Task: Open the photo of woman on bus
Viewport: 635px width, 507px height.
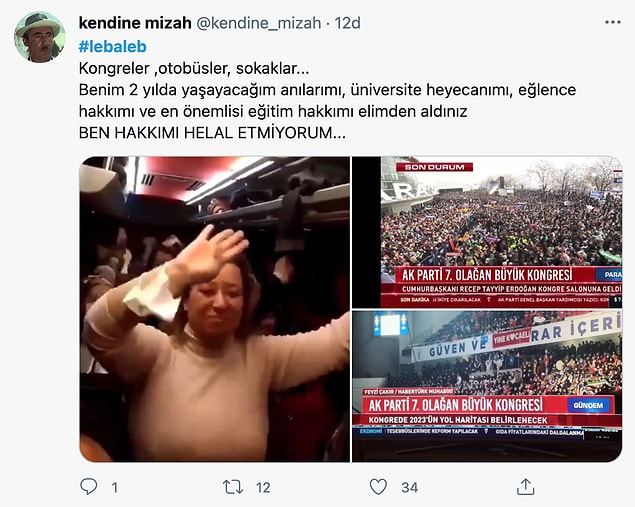Action: pos(215,309)
